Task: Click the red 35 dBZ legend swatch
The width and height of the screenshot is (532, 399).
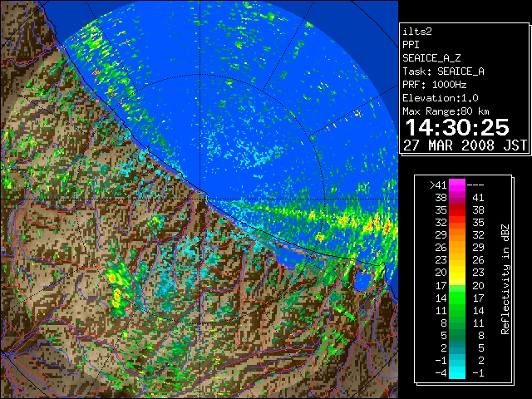Action: click(x=457, y=210)
